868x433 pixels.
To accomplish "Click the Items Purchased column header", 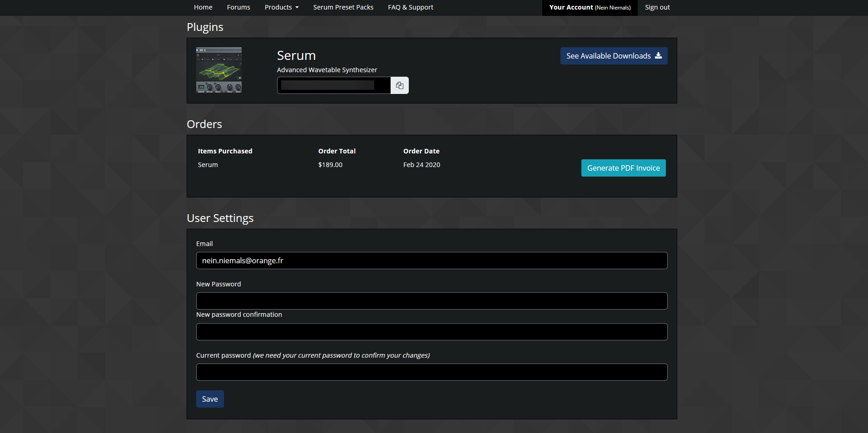I will 225,151.
